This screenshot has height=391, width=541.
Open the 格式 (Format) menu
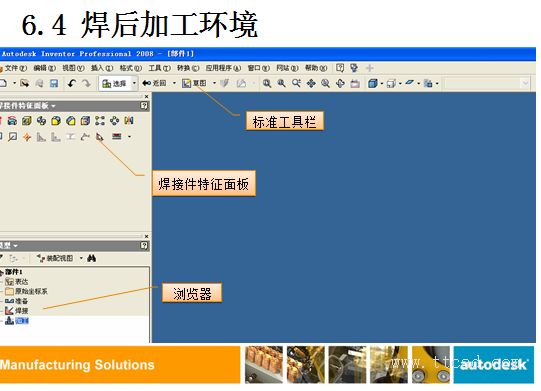pyautogui.click(x=130, y=68)
